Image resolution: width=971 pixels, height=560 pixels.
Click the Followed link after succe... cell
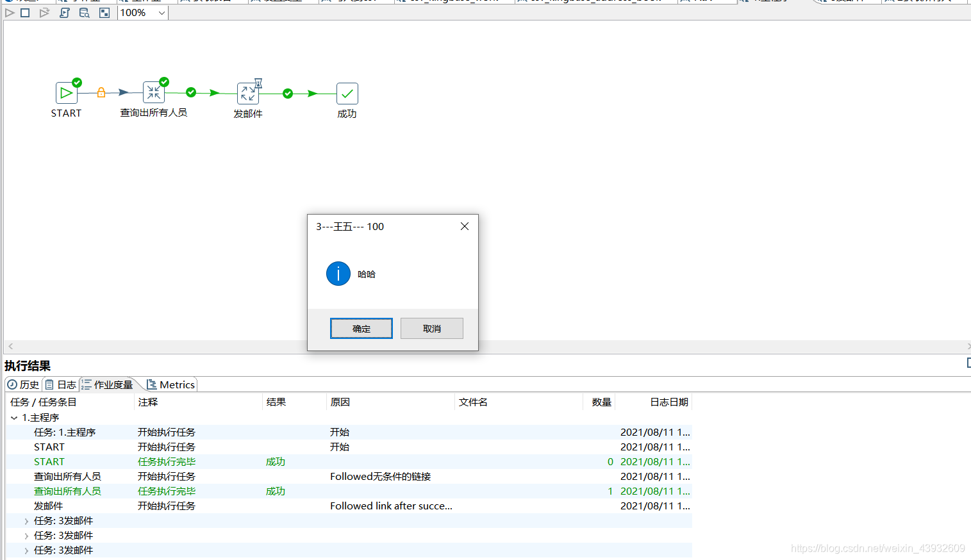(x=391, y=506)
